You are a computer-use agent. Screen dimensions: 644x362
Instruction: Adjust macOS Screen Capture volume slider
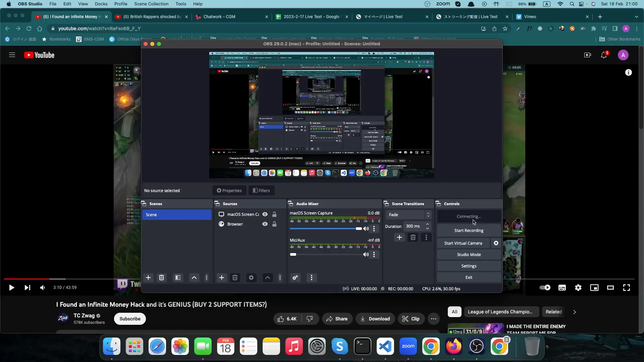click(x=326, y=229)
